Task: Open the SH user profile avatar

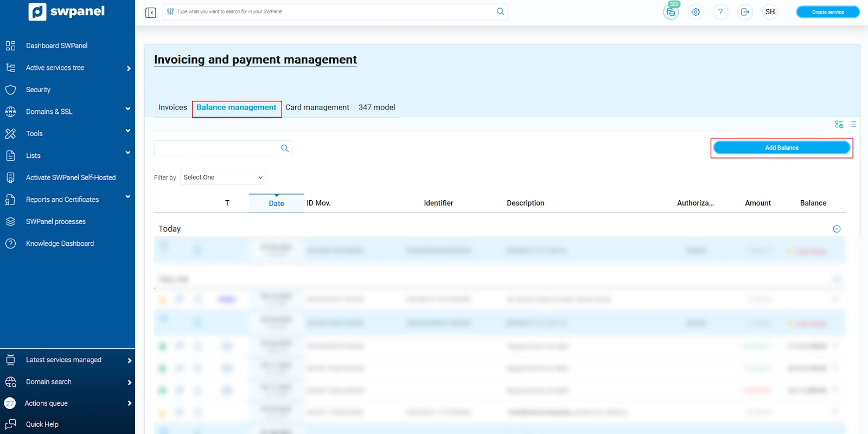Action: [x=770, y=12]
